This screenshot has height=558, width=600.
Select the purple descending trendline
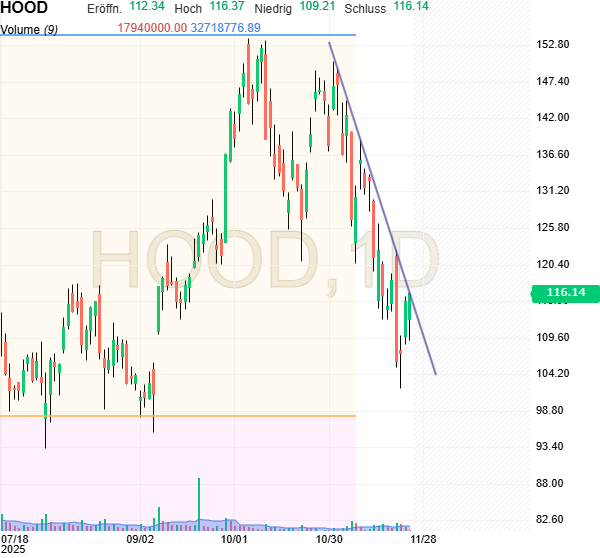[383, 209]
